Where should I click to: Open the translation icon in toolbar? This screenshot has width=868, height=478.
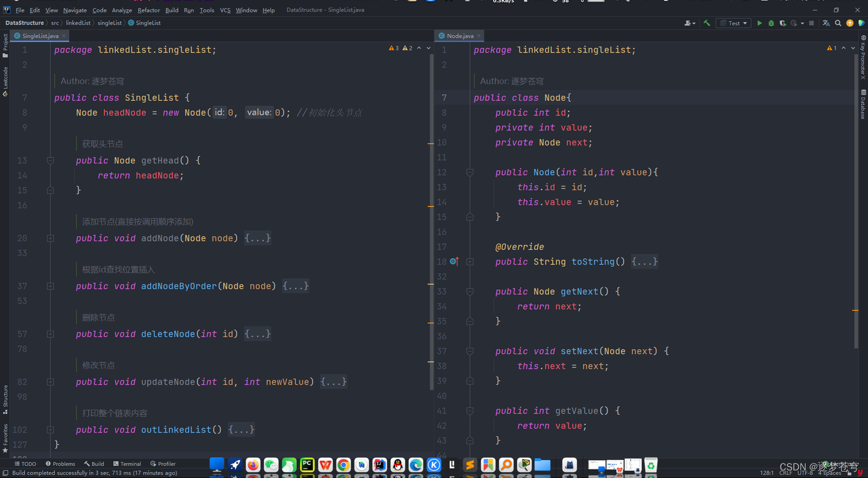point(826,23)
